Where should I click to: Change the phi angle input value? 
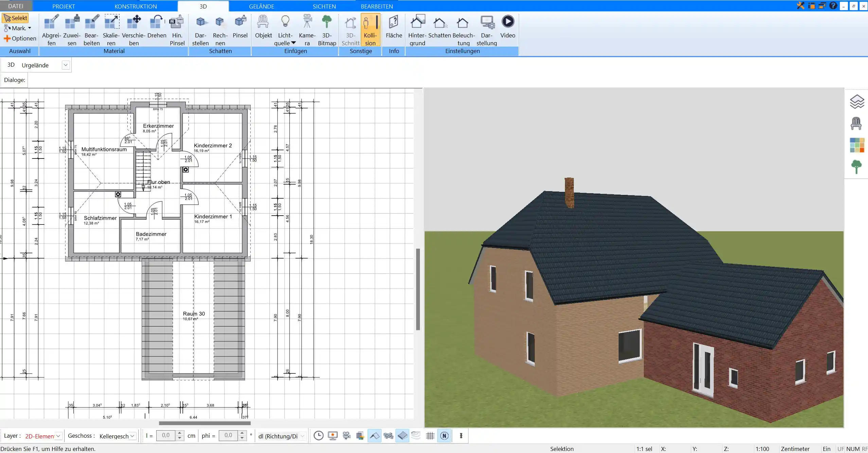coord(228,436)
